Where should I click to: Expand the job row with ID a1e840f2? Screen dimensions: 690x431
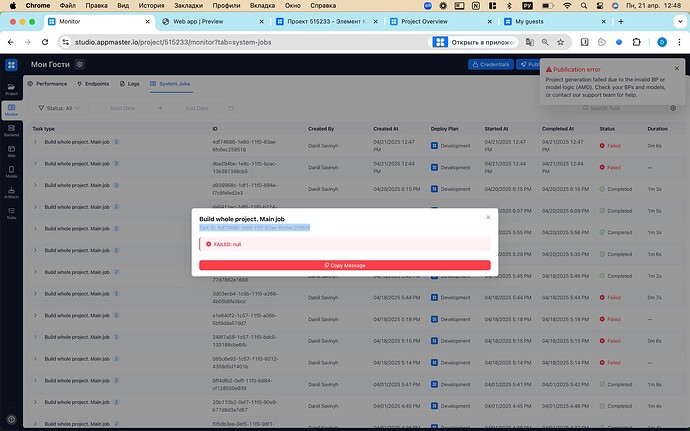click(x=36, y=315)
